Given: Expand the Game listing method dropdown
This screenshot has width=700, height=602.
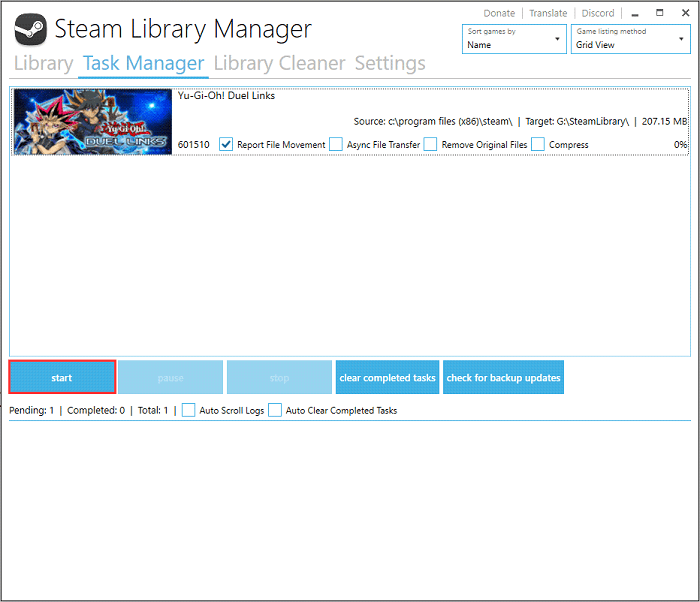Looking at the screenshot, I should [630, 39].
